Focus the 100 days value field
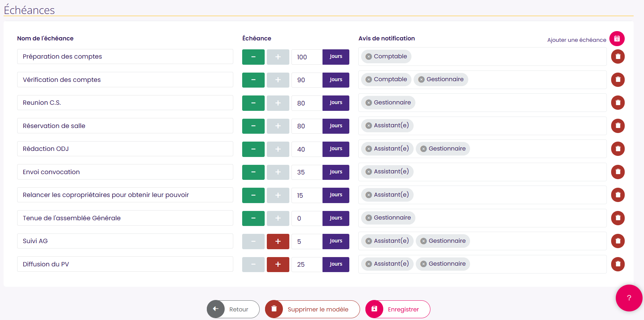The height and width of the screenshot is (320, 644). (307, 57)
